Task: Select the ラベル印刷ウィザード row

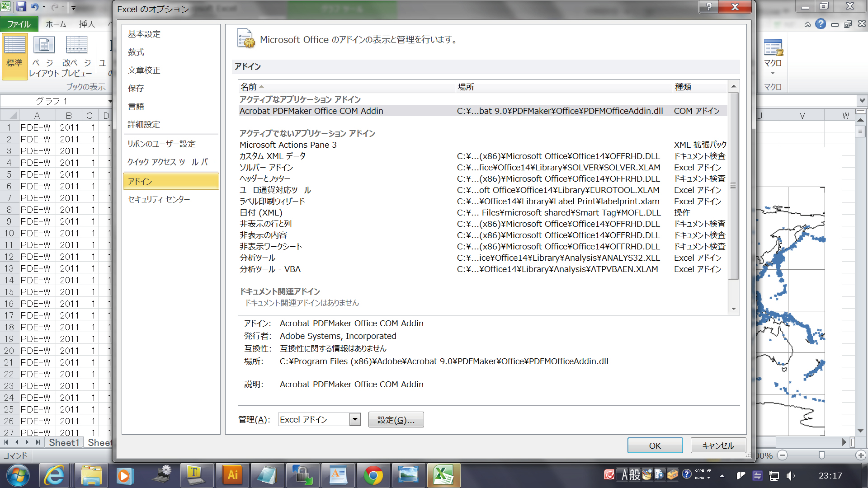Action: [x=482, y=201]
